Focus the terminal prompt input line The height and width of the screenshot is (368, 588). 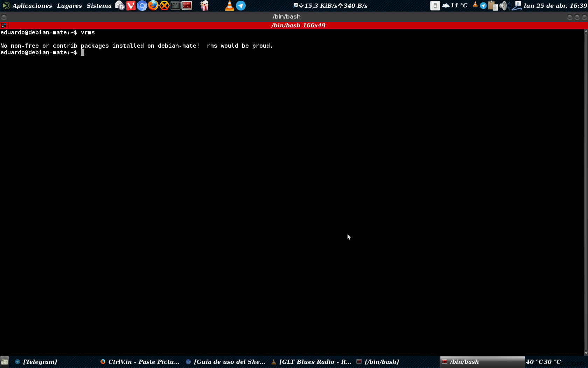click(x=83, y=53)
